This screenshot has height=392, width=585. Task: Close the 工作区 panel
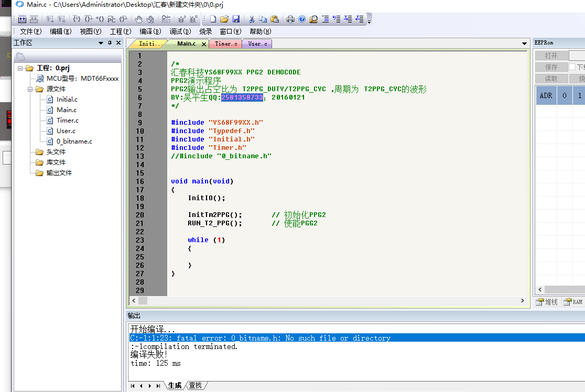(x=118, y=43)
